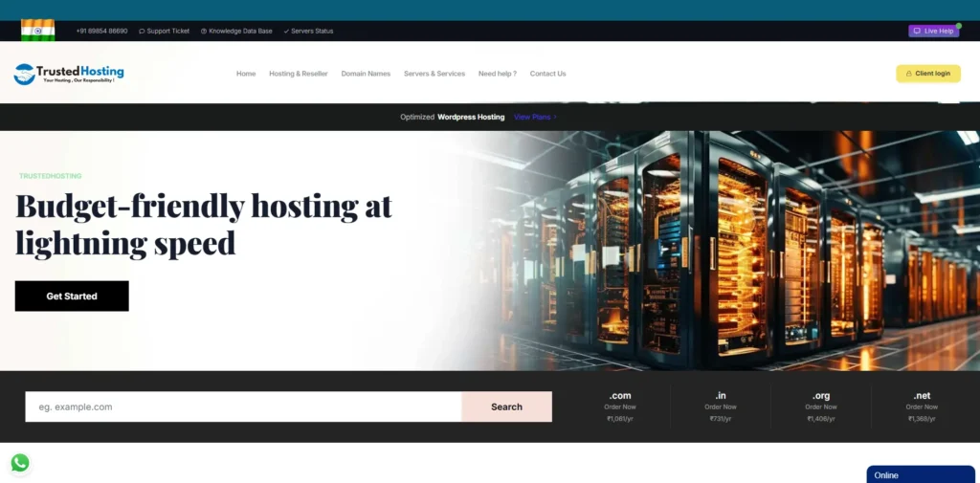Click the domain Search button
Screen dimensions: 980x483
506,406
